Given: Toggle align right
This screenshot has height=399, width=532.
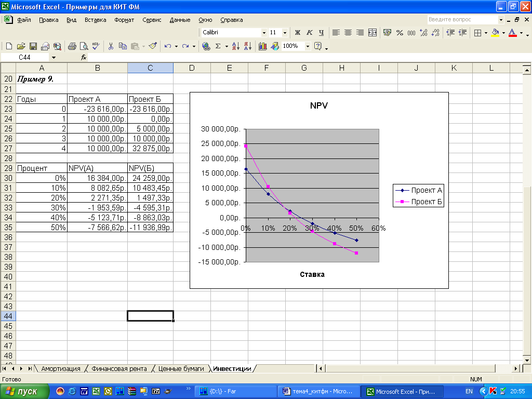Looking at the screenshot, I should pos(360,33).
